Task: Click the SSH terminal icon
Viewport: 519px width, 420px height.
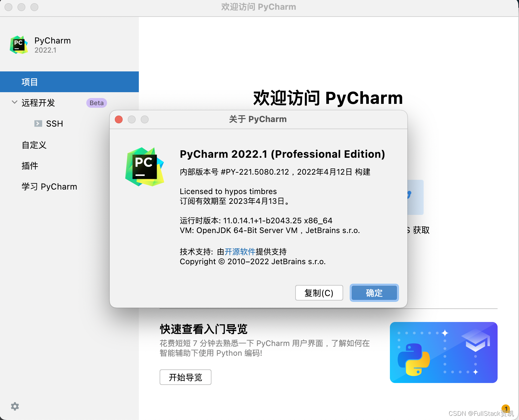Action: [38, 123]
